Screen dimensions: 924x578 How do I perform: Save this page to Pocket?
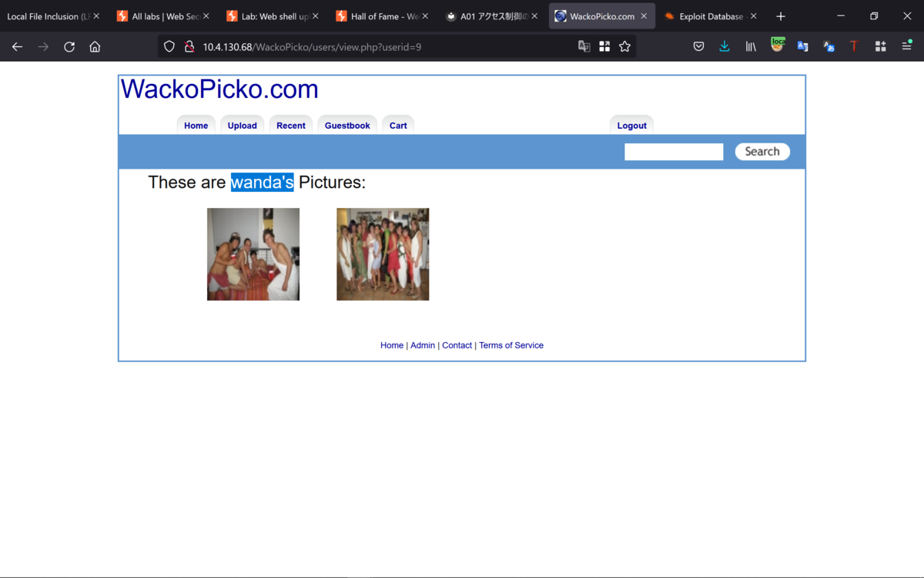[x=698, y=46]
